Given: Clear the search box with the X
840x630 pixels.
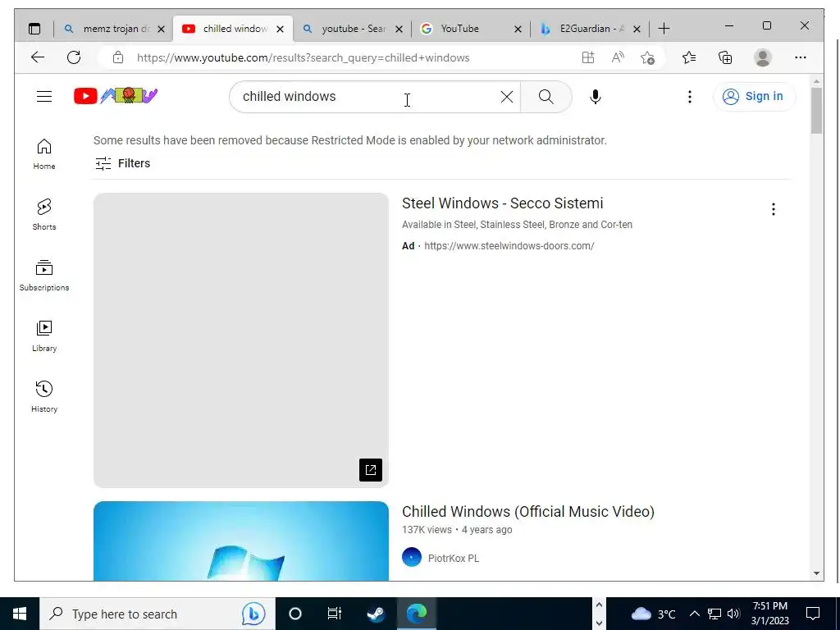Looking at the screenshot, I should coord(506,97).
